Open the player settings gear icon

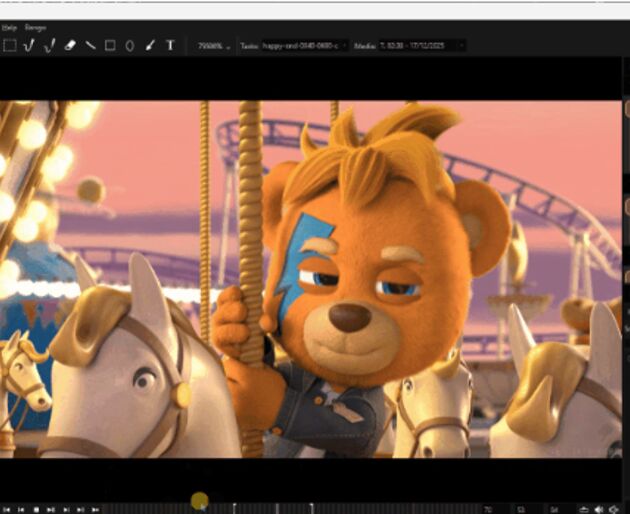614,509
